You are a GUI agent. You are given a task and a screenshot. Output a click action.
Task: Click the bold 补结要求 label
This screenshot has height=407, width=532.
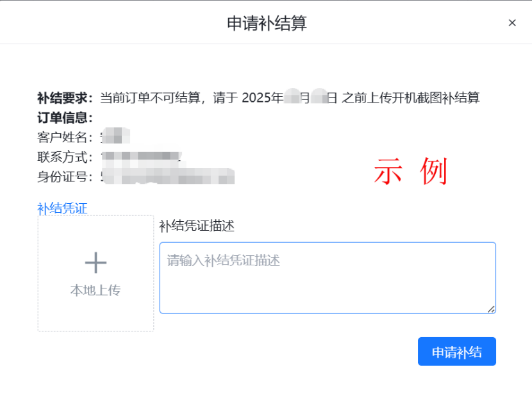(x=65, y=98)
